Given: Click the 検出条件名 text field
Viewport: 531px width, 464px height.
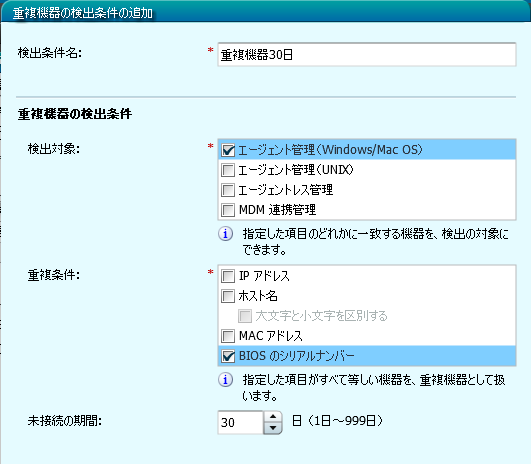Looking at the screenshot, I should pos(367,55).
